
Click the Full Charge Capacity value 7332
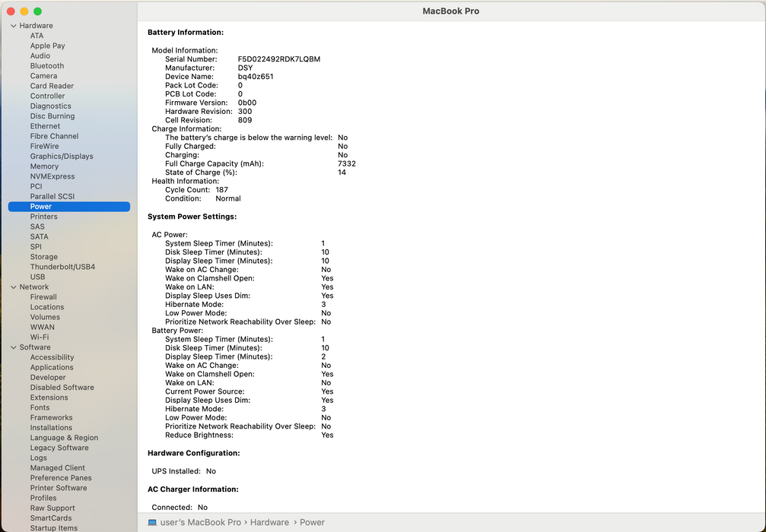[x=347, y=164]
